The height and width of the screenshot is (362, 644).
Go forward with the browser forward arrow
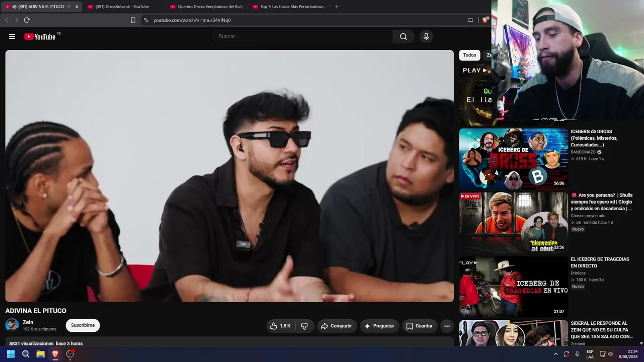17,20
